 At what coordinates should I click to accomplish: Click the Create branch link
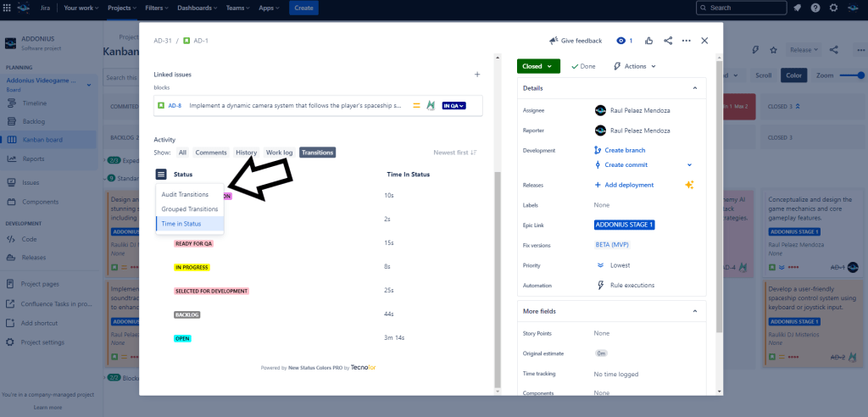pos(625,150)
